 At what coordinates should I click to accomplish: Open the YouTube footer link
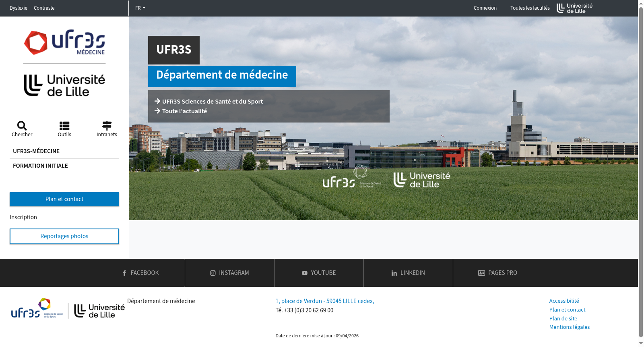[x=319, y=273]
